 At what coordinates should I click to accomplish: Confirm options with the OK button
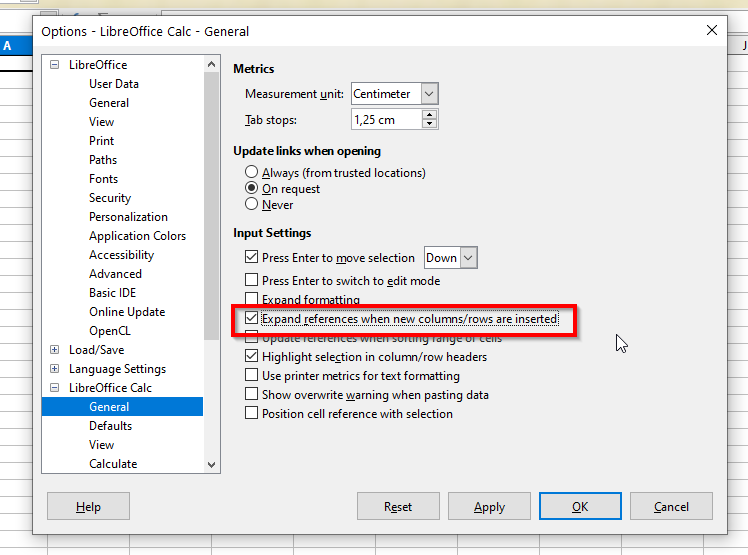pos(580,506)
